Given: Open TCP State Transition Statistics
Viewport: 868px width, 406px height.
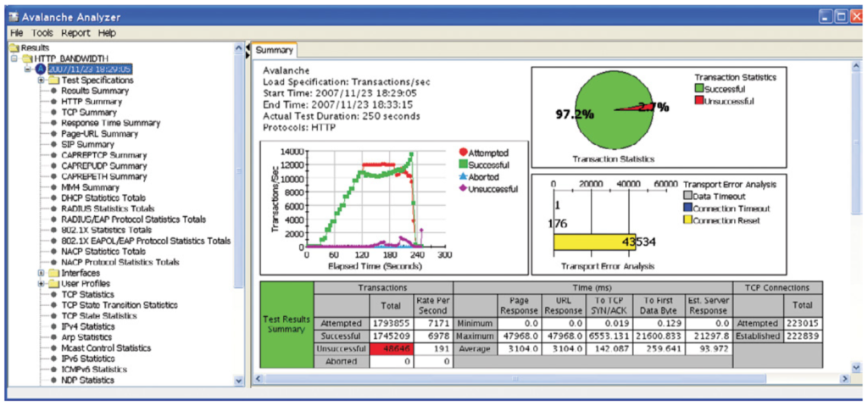Looking at the screenshot, I should [x=119, y=304].
